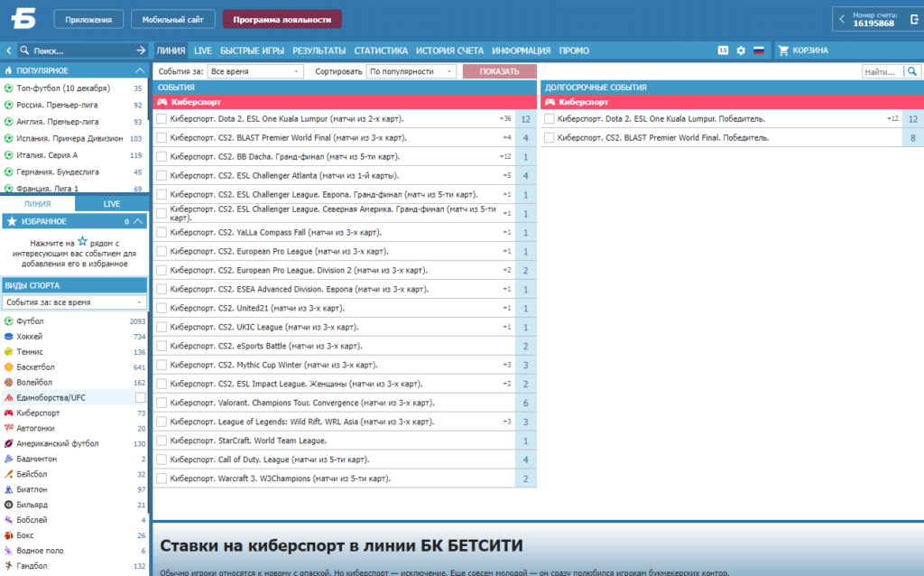Viewport: 924px width, 576px height.
Task: Switch to the sidebar Линия tab
Action: [x=37, y=204]
